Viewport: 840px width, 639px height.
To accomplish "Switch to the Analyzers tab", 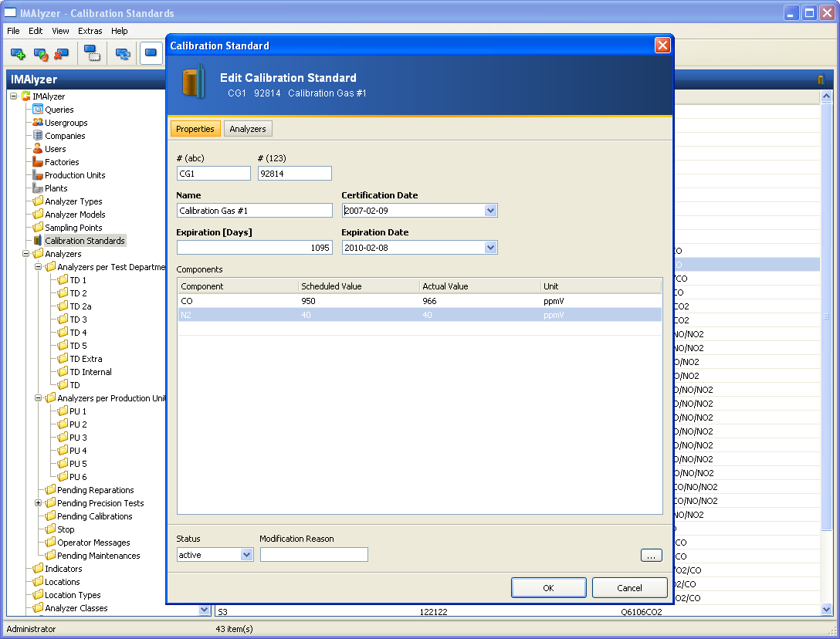I will 248,129.
